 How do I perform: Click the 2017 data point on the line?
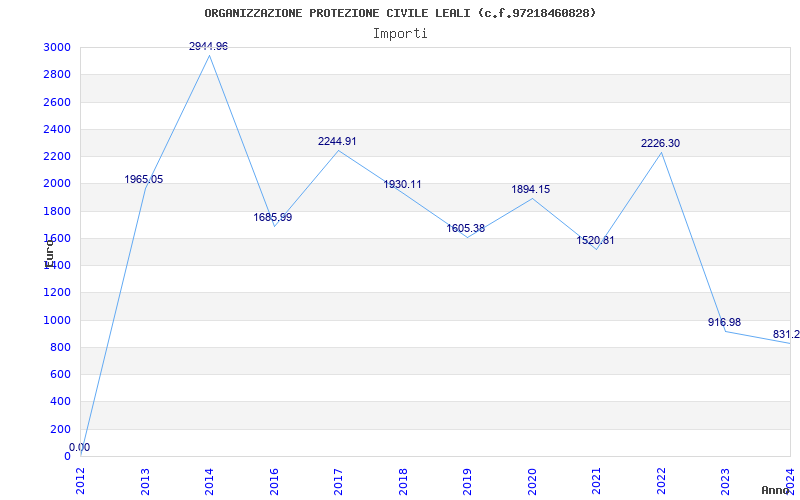[338, 151]
